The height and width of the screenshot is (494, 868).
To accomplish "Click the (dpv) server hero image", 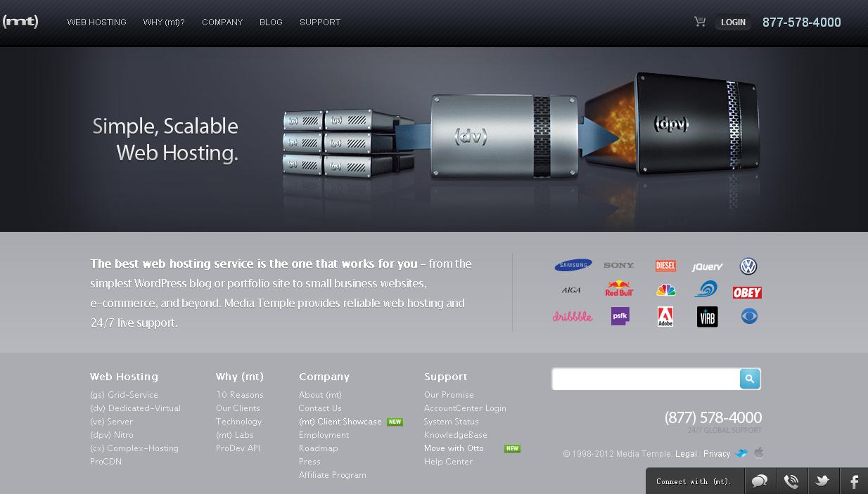I will pos(672,125).
